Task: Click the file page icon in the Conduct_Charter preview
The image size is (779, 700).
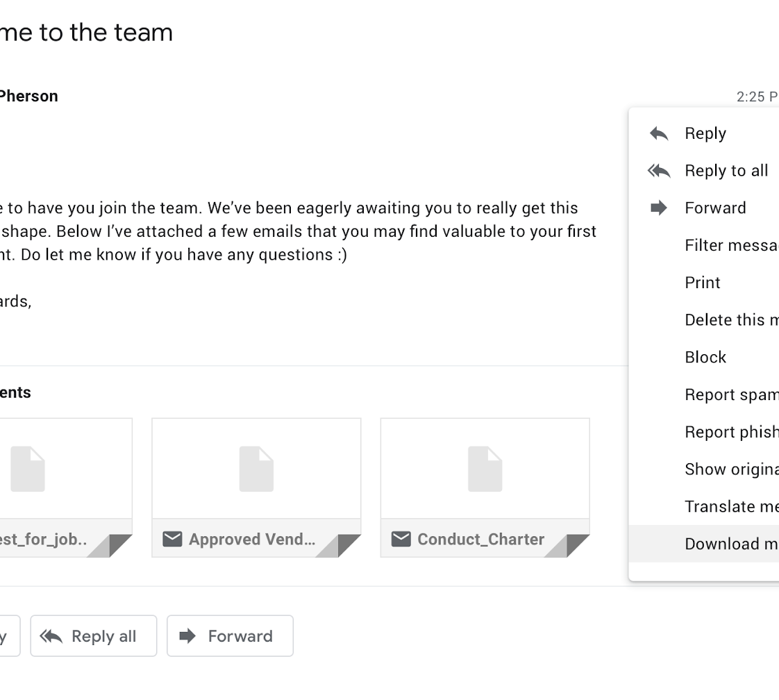Action: (485, 469)
